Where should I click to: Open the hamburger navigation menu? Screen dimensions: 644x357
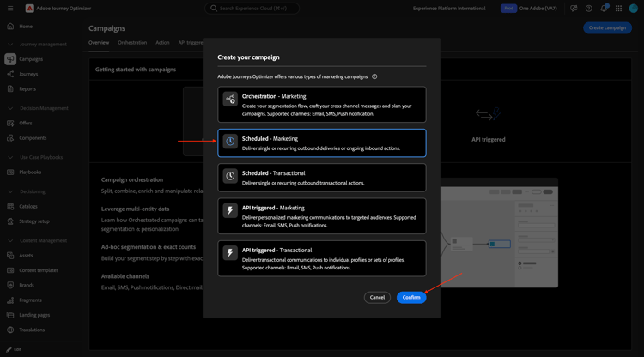coord(10,9)
